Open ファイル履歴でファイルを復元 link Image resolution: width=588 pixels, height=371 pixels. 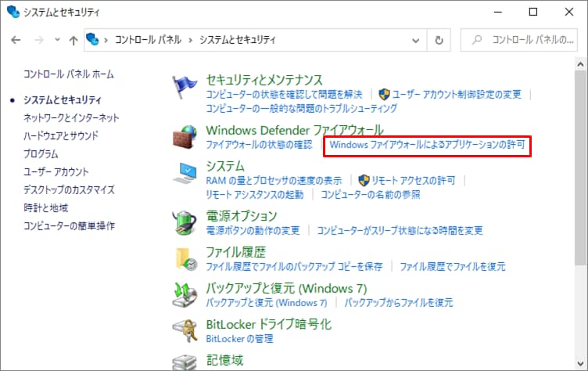pyautogui.click(x=453, y=267)
